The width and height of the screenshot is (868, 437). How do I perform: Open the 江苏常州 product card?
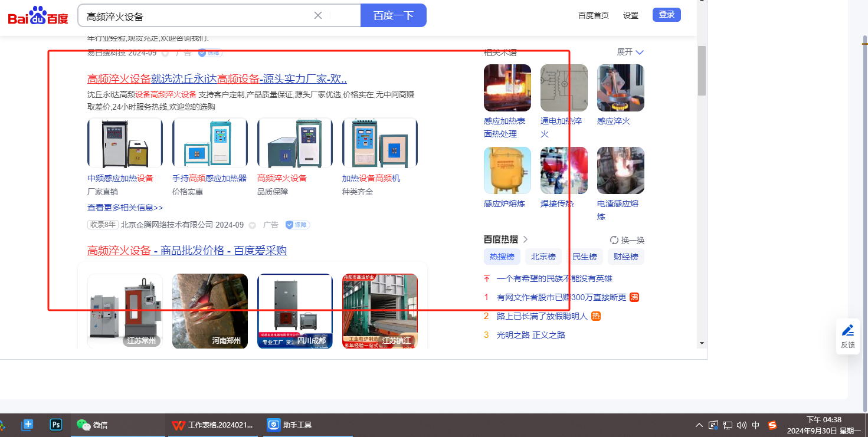point(125,311)
